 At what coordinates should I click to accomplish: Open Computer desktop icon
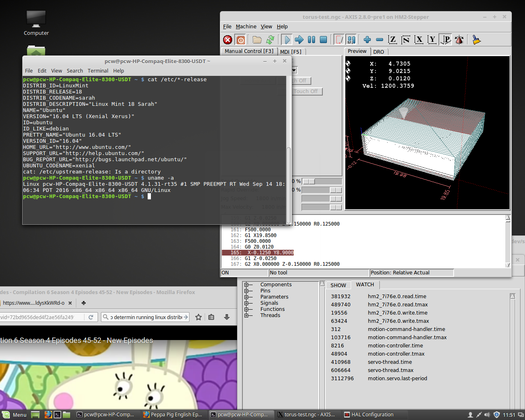coord(36,23)
